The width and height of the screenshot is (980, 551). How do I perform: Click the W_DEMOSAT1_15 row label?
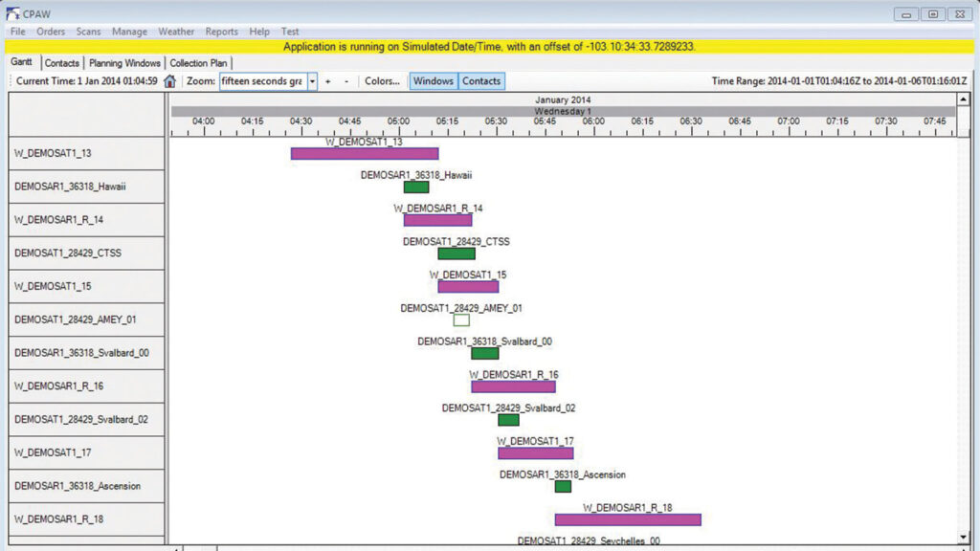click(86, 287)
